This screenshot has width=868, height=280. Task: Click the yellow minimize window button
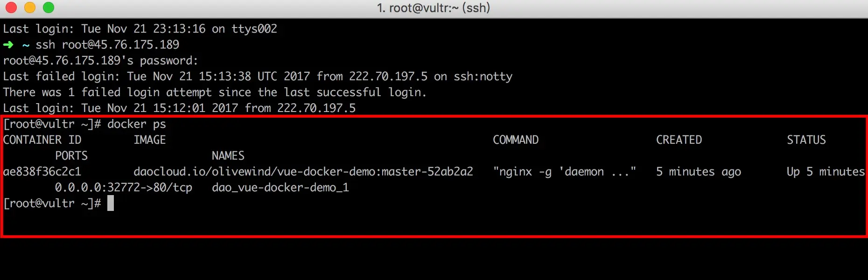pos(29,7)
